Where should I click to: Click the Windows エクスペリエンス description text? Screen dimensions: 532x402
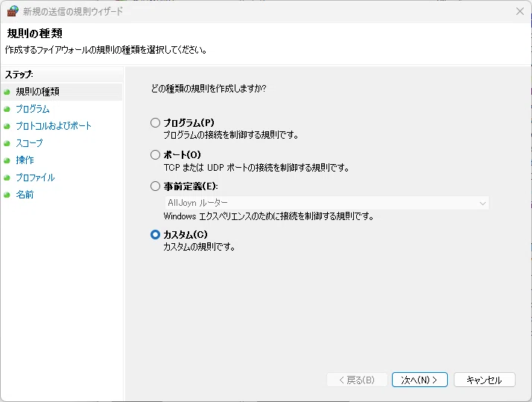268,216
